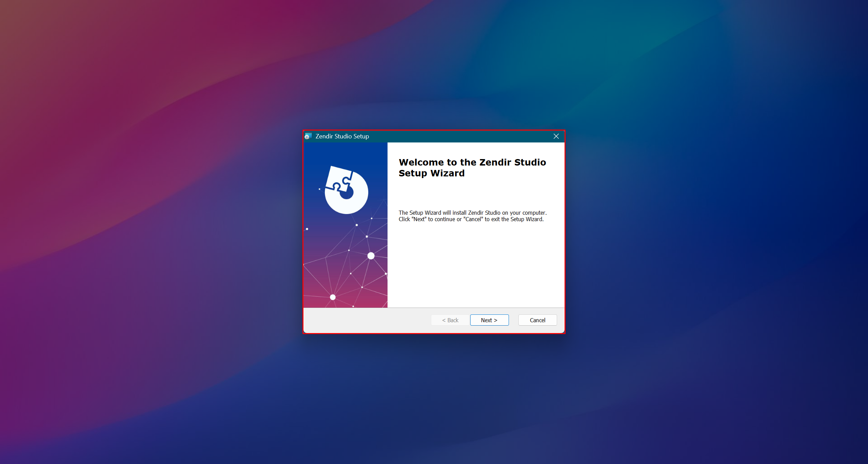Click the large white node in banner
Image resolution: width=868 pixels, height=464 pixels.
coord(371,256)
